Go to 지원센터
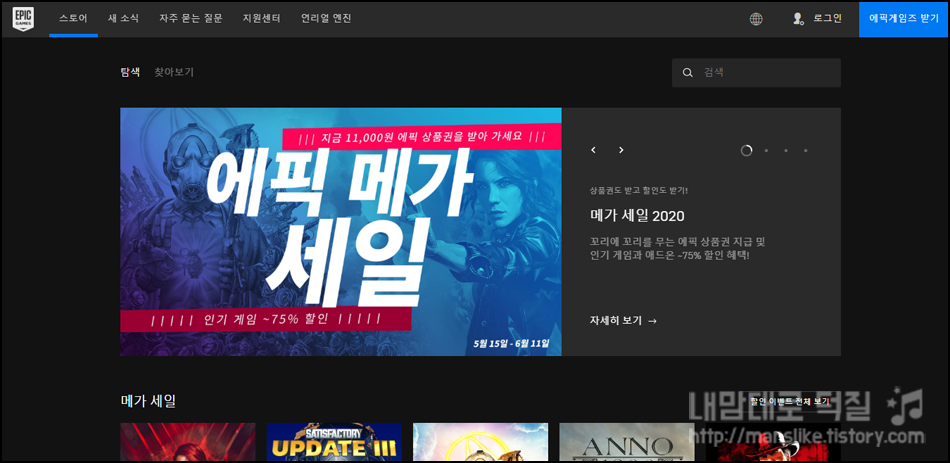 click(262, 18)
